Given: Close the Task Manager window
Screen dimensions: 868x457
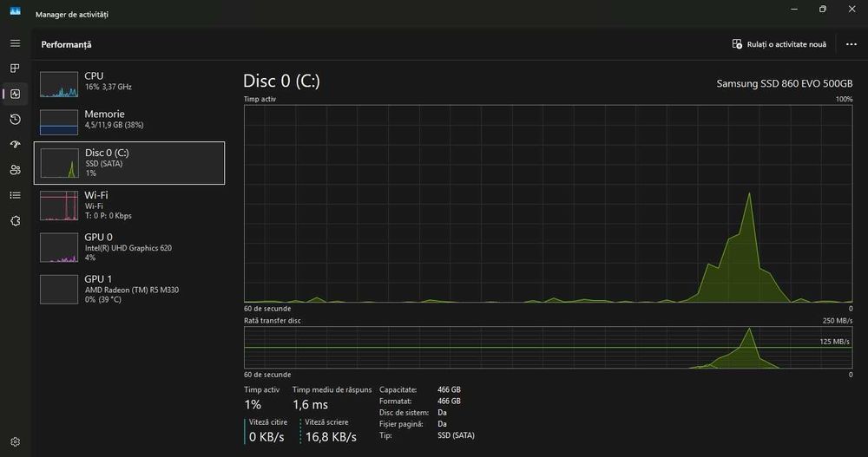Looking at the screenshot, I should (852, 9).
